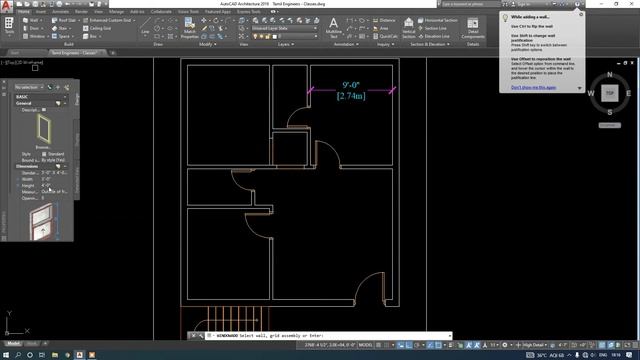Open the AutoCAD application menu logo
The height and width of the screenshot is (360, 640).
tap(6, 6)
